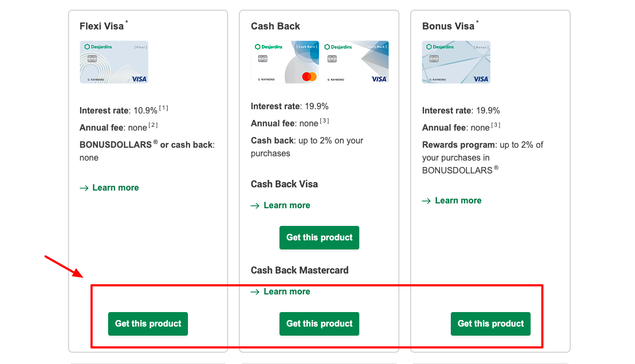The width and height of the screenshot is (635, 364).
Task: Open footnote 3 next to Cash Back's annual fee
Action: 326,120
